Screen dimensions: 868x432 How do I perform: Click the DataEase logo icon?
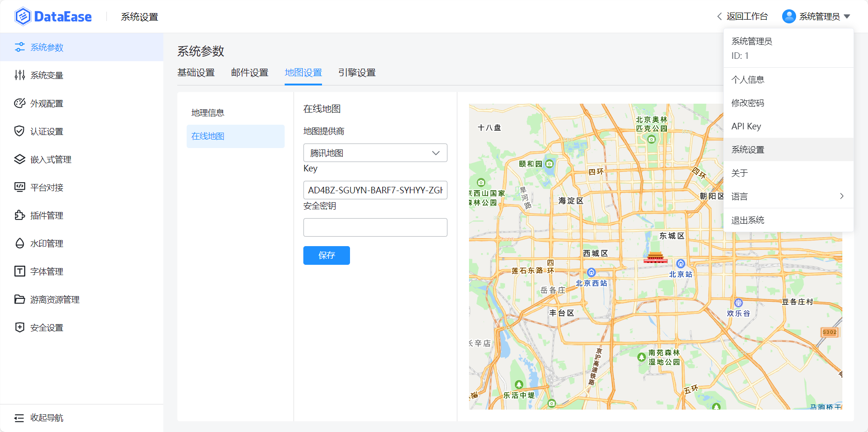[23, 16]
